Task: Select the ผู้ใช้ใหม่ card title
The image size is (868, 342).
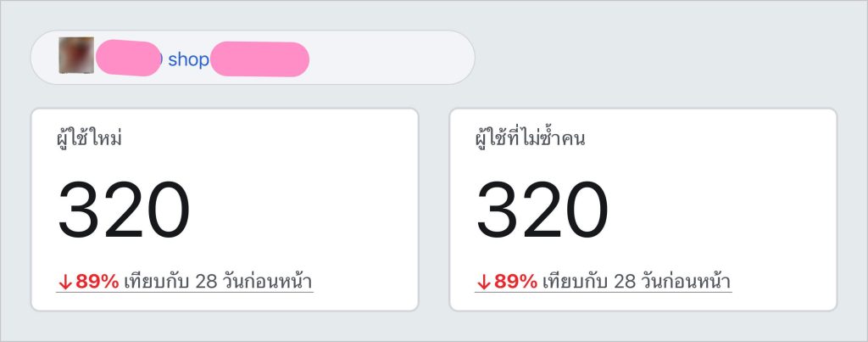Action: 89,138
